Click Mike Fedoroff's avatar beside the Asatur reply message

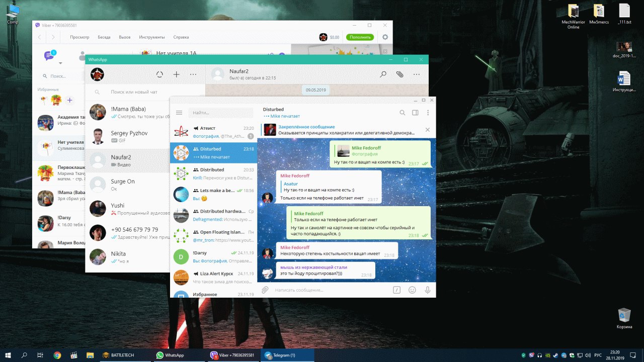point(268,198)
